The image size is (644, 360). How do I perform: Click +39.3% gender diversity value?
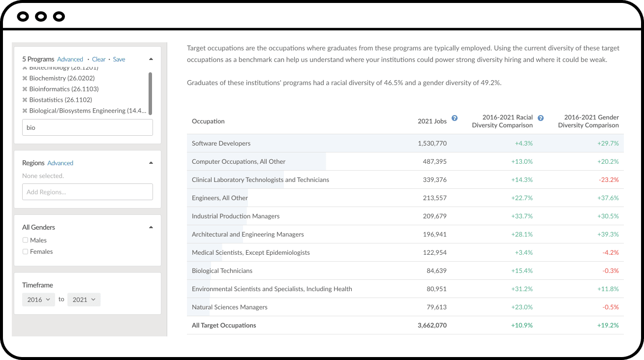coord(608,234)
